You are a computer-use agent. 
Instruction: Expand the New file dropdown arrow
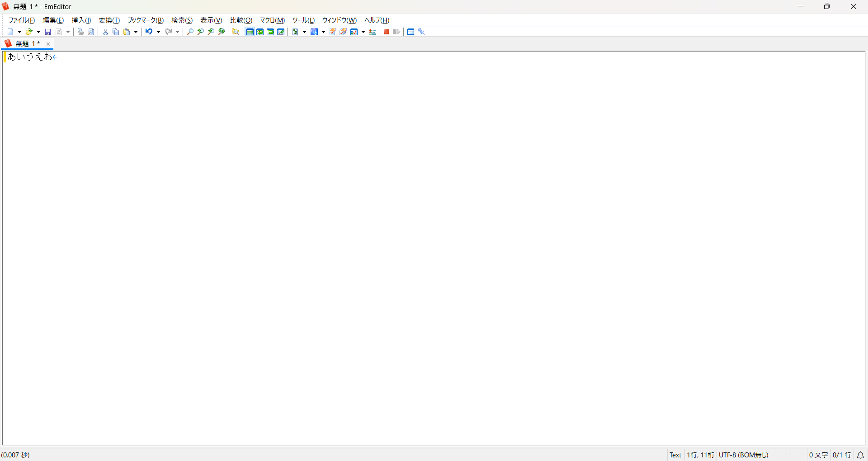[x=19, y=32]
